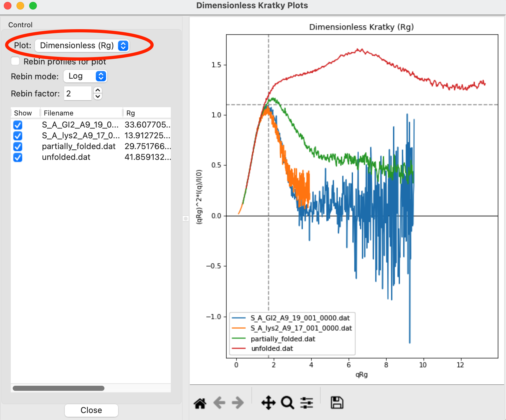Click the splitter handle between panels
The height and width of the screenshot is (420, 506).
186,219
